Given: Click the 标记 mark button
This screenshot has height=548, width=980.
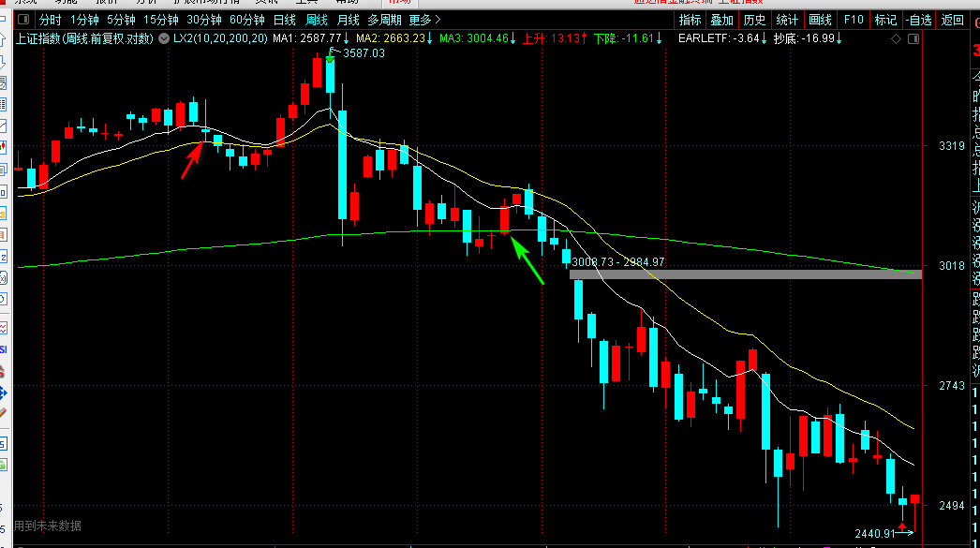Looking at the screenshot, I should [x=885, y=20].
